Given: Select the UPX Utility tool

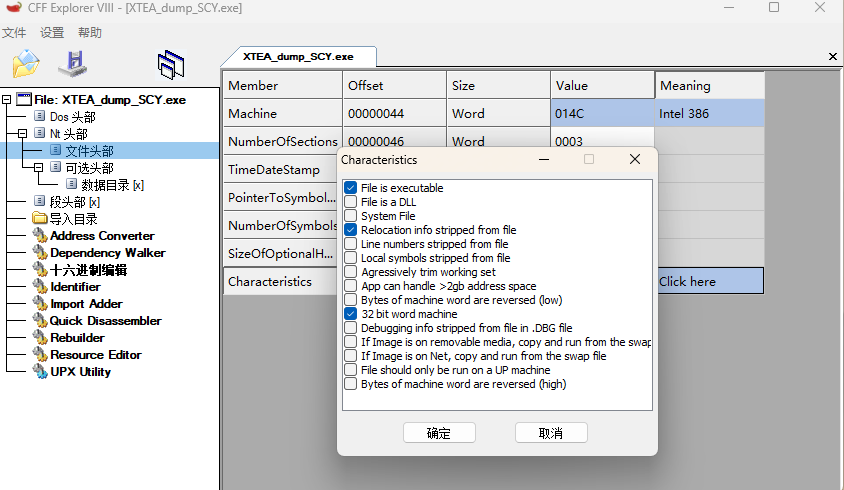Looking at the screenshot, I should [80, 372].
